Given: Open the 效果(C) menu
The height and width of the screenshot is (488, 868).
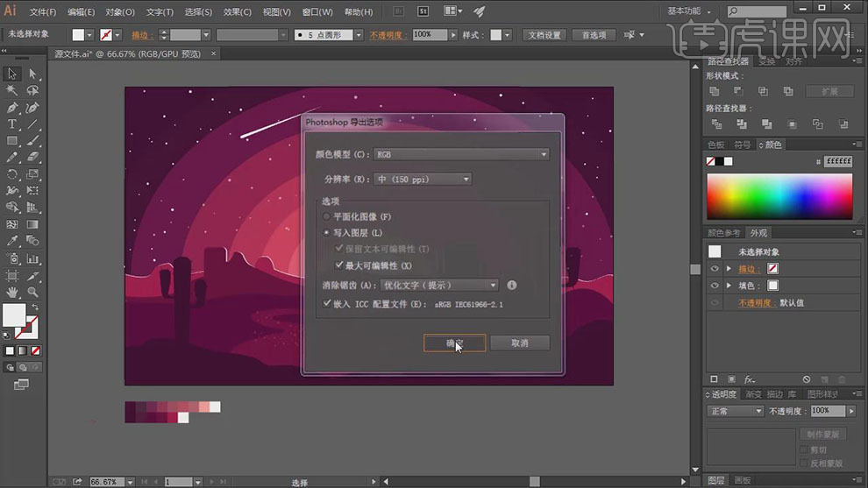Looking at the screenshot, I should tap(238, 11).
